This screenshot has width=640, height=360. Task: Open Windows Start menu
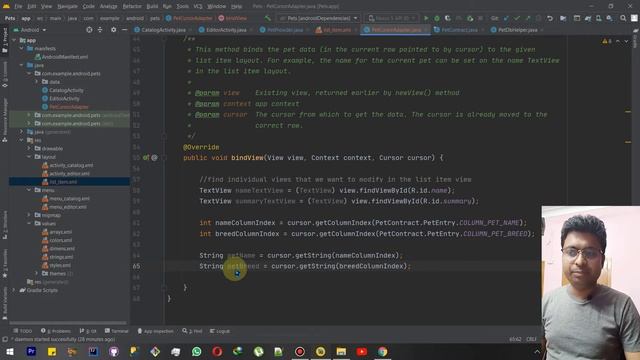[x=10, y=351]
